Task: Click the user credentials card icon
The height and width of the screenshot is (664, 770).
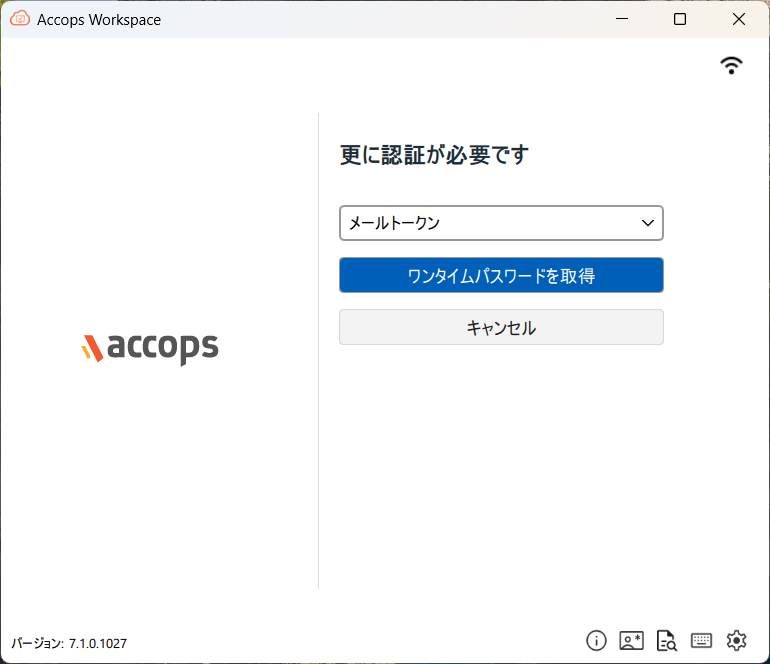Action: pos(632,640)
